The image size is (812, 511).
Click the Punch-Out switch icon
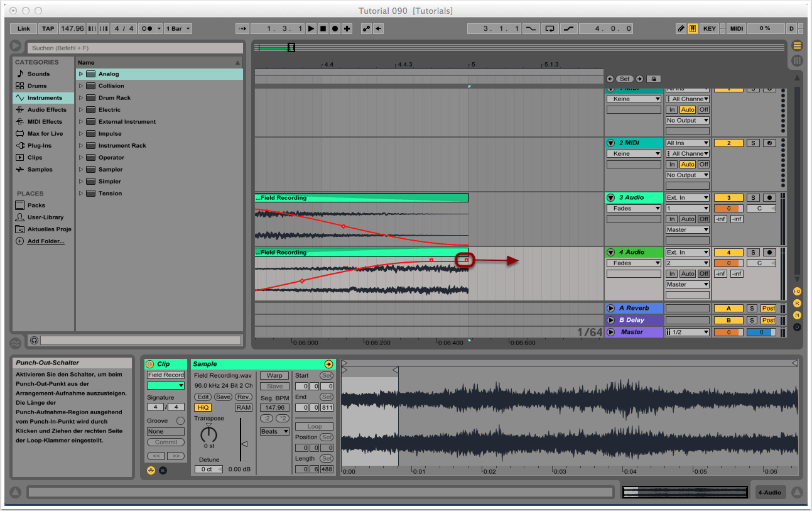[568, 28]
